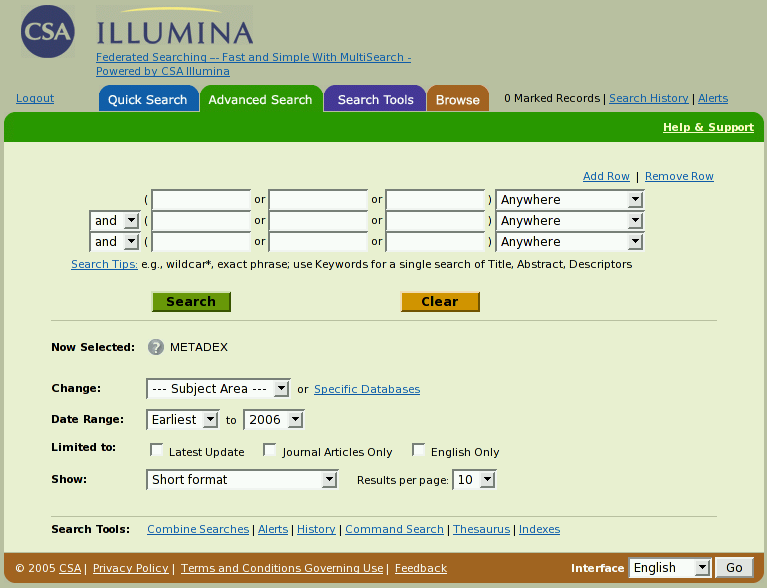Focus the first search box in row three
Viewport: 767px width, 588px height.
pyautogui.click(x=201, y=242)
